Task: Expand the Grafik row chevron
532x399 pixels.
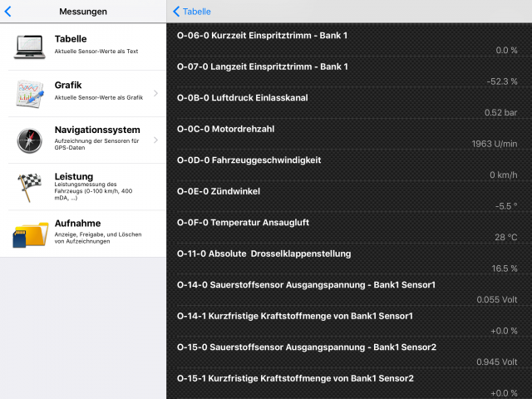Action: 155,93
